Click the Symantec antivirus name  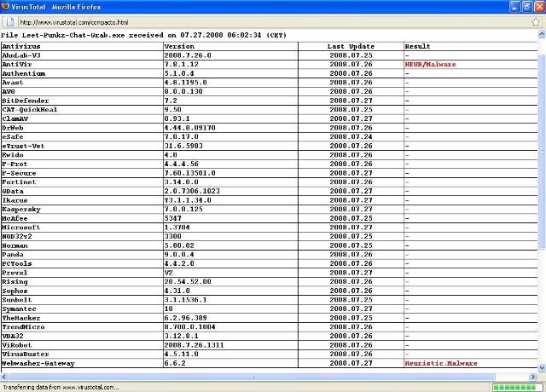point(19,308)
